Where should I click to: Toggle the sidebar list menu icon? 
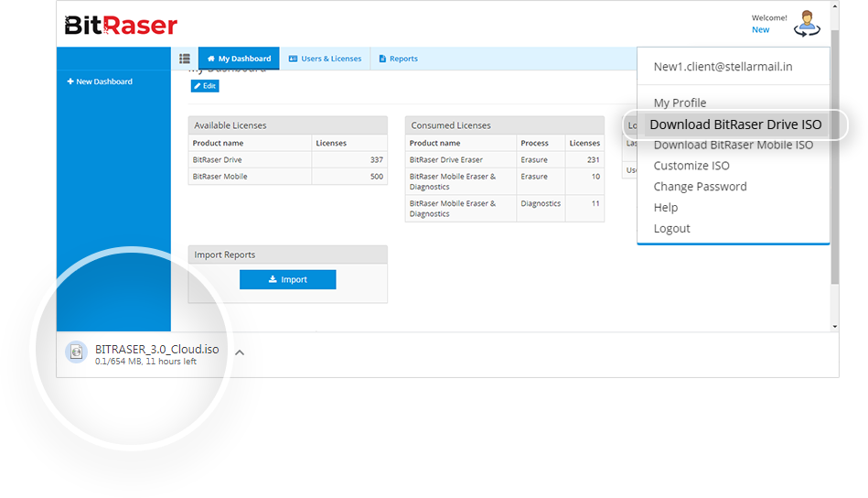tap(185, 59)
